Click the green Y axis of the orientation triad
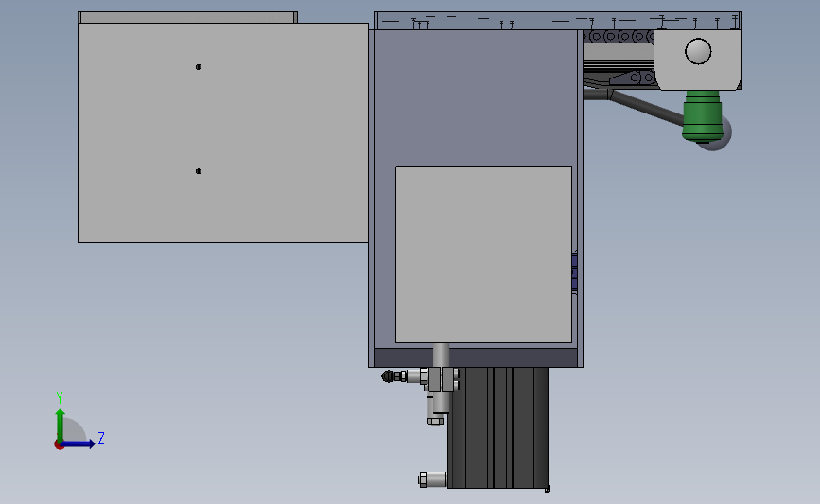Screen dimensions: 820x504 [61, 426]
